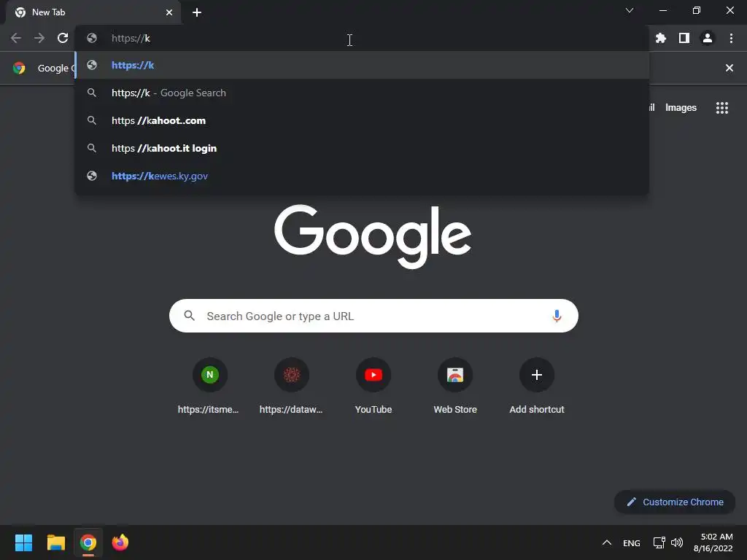Open the Web Store shortcut

(x=455, y=386)
